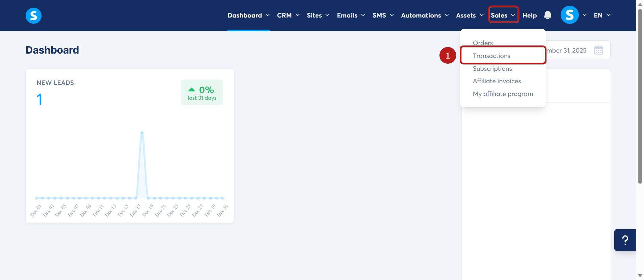644x280 pixels.
Task: Click the Dec 17 peak chart point
Action: tap(142, 133)
